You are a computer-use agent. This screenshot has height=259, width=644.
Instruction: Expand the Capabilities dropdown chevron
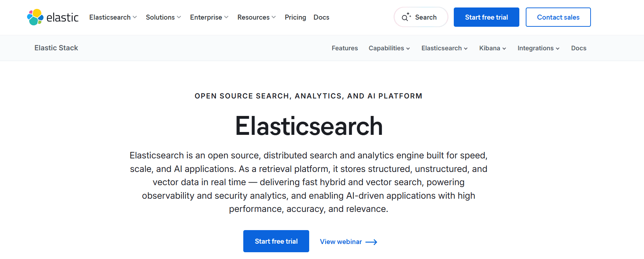coord(408,49)
